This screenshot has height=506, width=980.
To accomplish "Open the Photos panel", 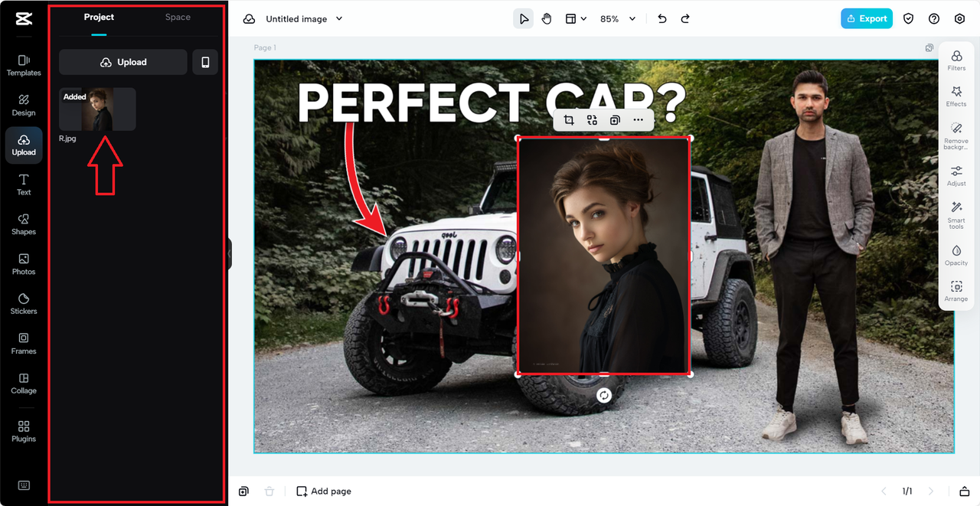I will pyautogui.click(x=24, y=264).
